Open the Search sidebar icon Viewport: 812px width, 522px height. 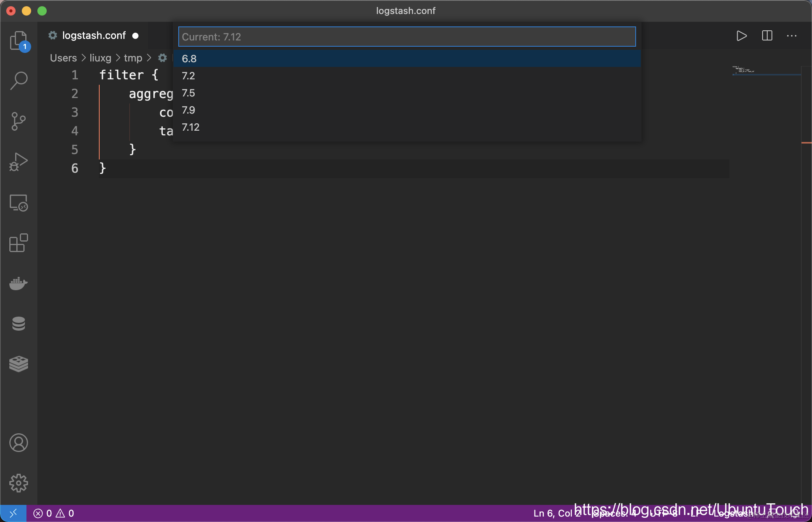[x=18, y=81]
